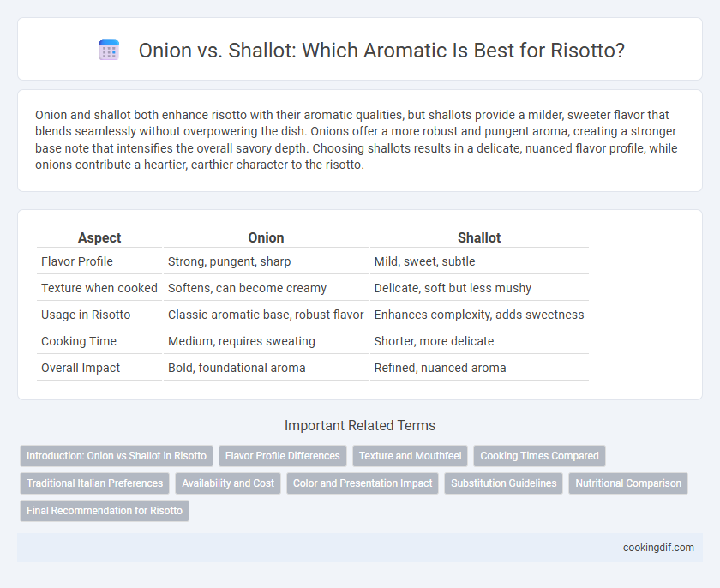This screenshot has height=588, width=720.
Task: Click the calendar icon beside the title
Action: 109,50
